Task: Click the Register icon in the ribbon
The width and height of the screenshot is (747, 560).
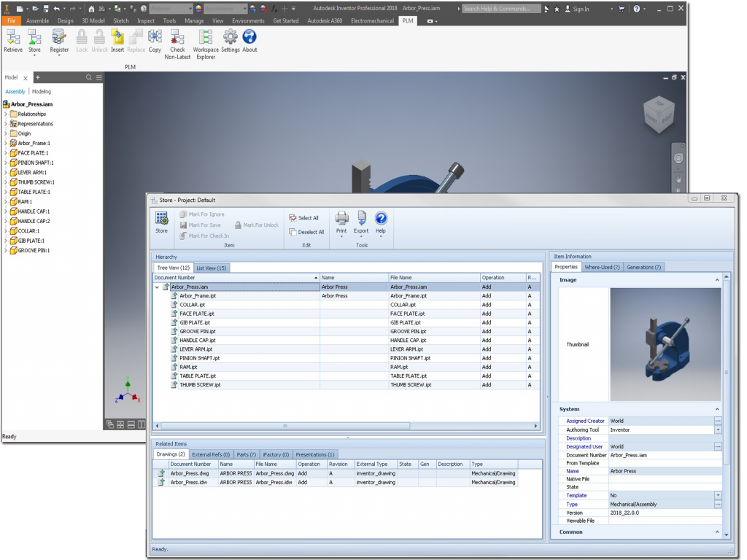Action: point(59,37)
